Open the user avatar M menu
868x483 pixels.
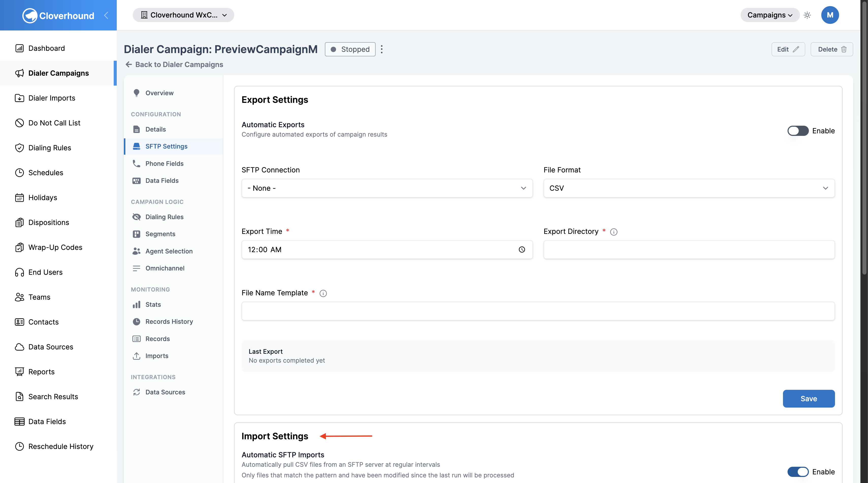pos(830,15)
